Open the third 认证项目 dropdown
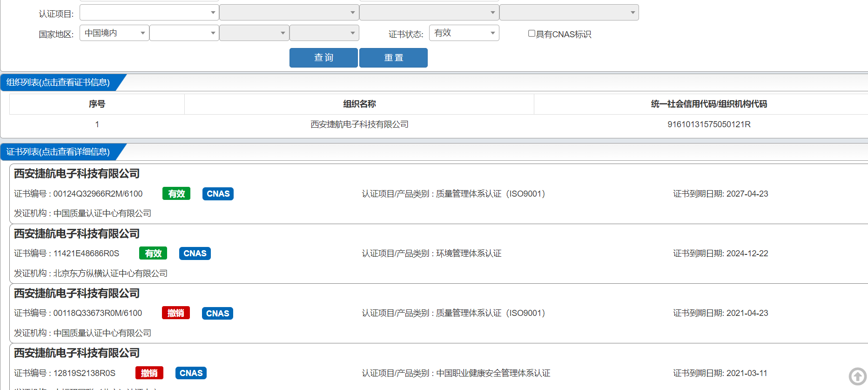The width and height of the screenshot is (868, 390). pyautogui.click(x=429, y=13)
